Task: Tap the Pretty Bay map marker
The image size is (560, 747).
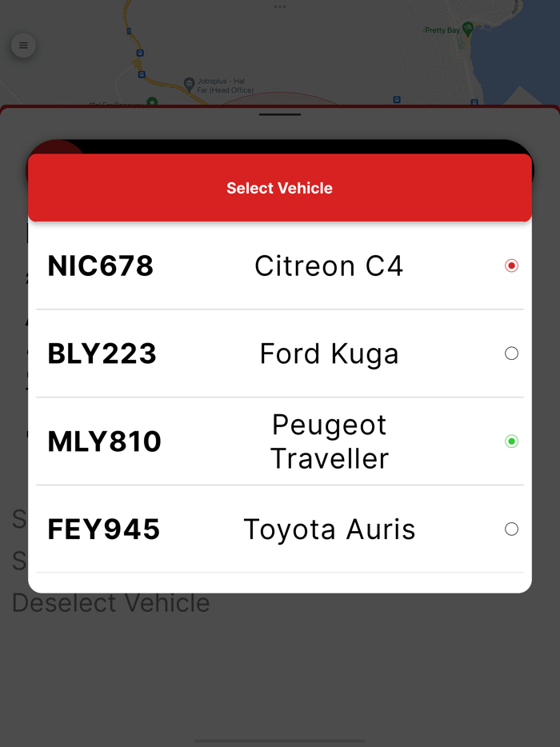Action: click(468, 29)
